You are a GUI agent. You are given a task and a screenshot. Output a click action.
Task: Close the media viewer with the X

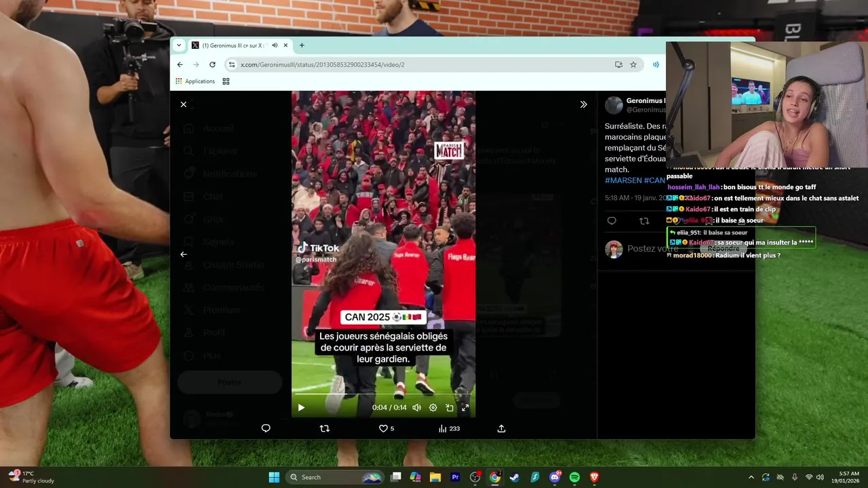183,104
